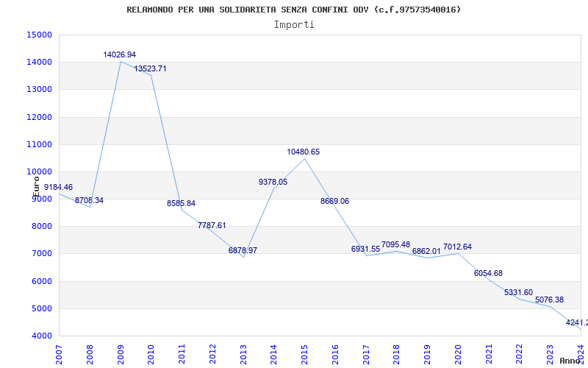Click the 2007 x-axis year label

click(60, 355)
